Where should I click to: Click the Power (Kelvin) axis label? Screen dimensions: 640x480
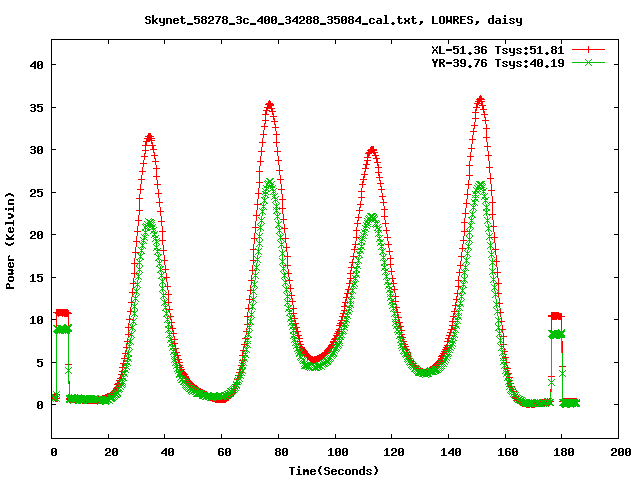pos(10,241)
